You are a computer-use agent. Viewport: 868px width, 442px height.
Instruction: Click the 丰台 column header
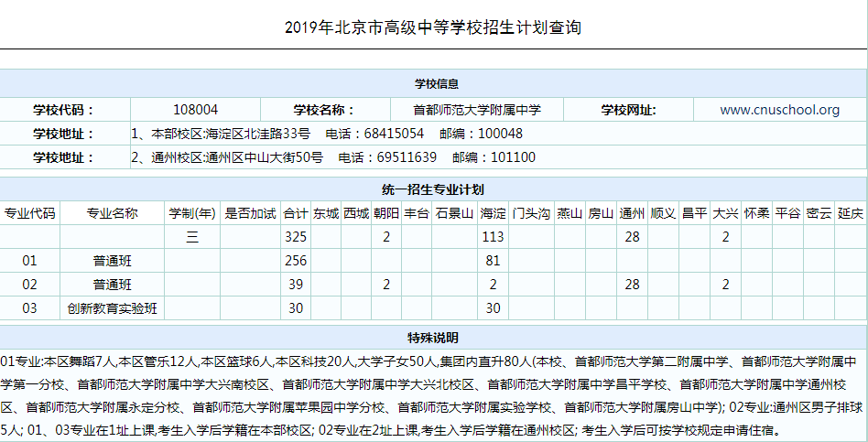[x=417, y=213]
